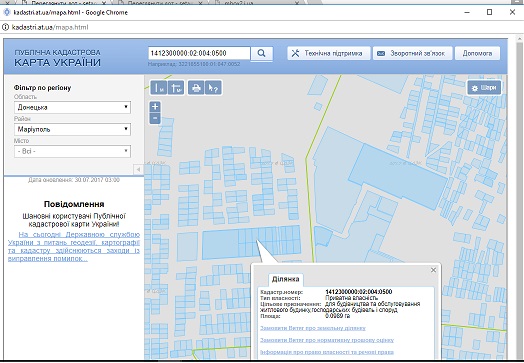
Task: Activate the parcel info pointer tool
Action: coord(213,88)
